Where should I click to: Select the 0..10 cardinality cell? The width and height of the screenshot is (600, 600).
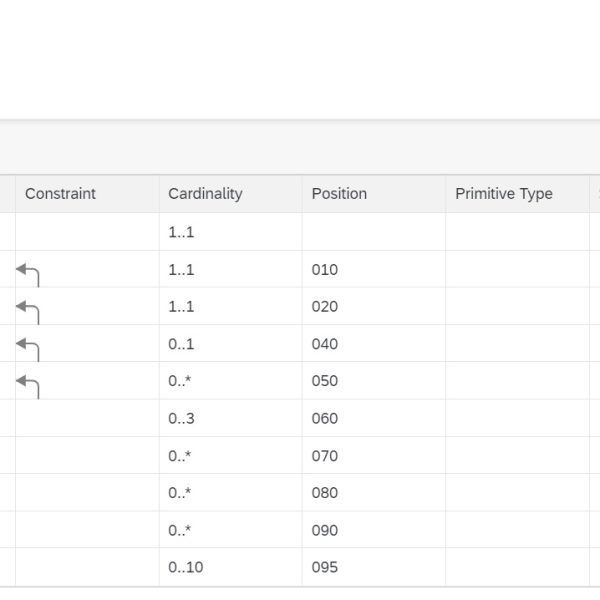(x=185, y=568)
